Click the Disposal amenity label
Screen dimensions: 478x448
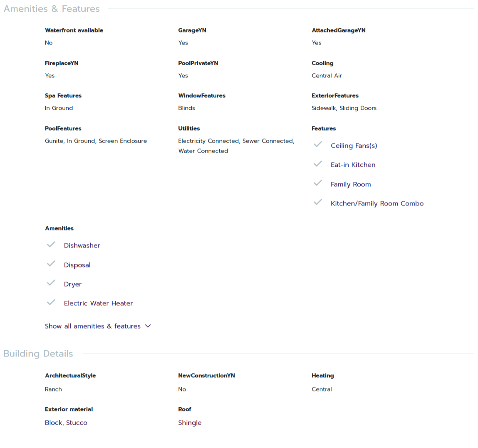click(x=77, y=265)
